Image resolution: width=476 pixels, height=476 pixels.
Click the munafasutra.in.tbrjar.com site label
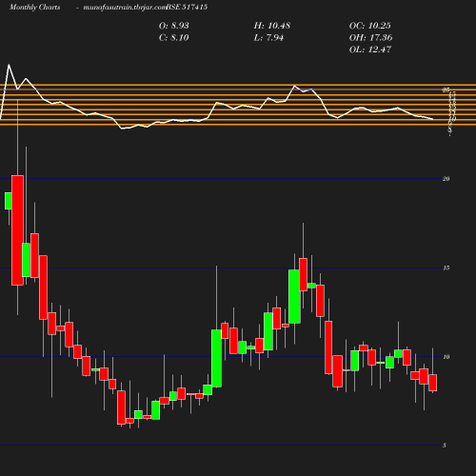tap(125, 7)
